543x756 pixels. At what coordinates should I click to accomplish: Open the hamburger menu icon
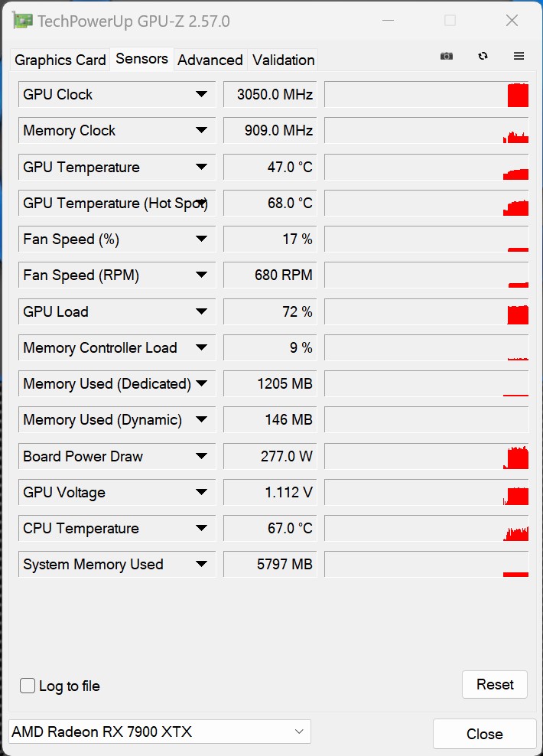click(x=519, y=56)
